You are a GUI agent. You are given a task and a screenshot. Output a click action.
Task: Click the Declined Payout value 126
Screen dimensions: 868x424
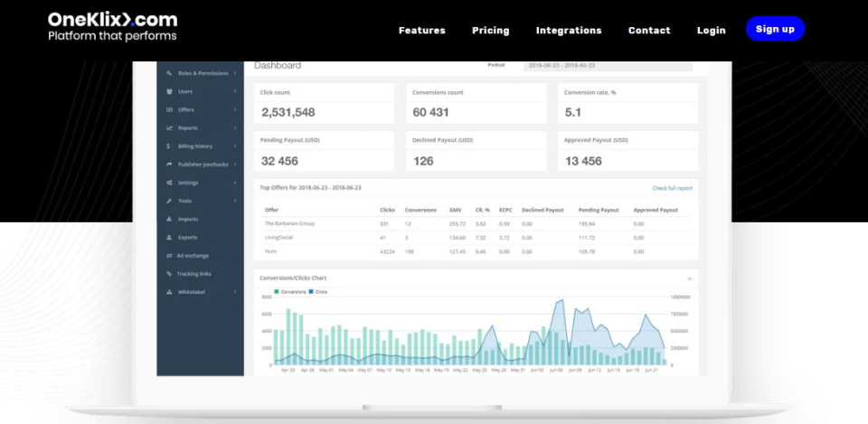[423, 161]
